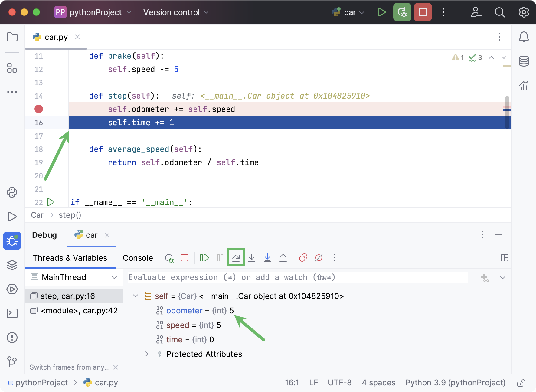
Task: Collapse the self variable node
Action: point(136,296)
